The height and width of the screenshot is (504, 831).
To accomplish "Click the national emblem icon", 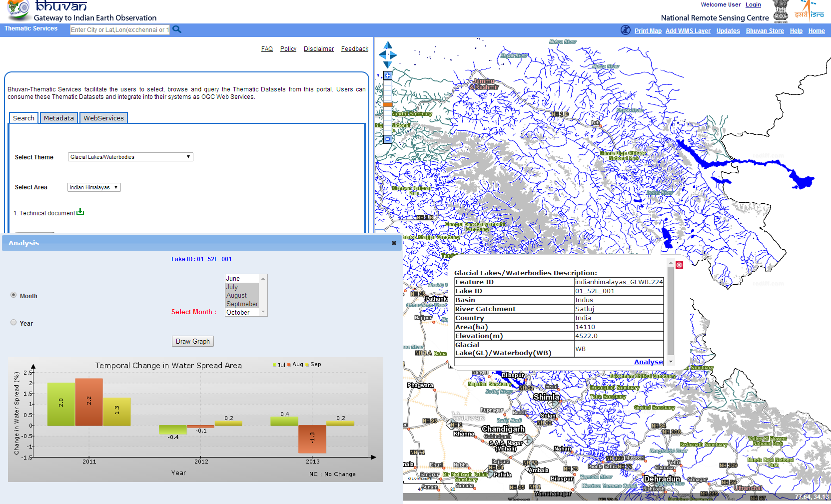I will (x=781, y=11).
